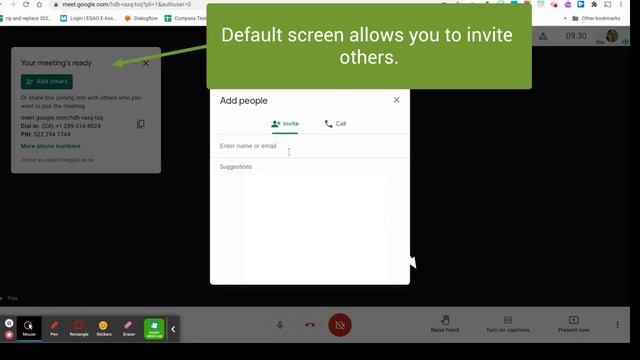This screenshot has height=360, width=640.
Task: Pause the screen recording
Action: 9,323
